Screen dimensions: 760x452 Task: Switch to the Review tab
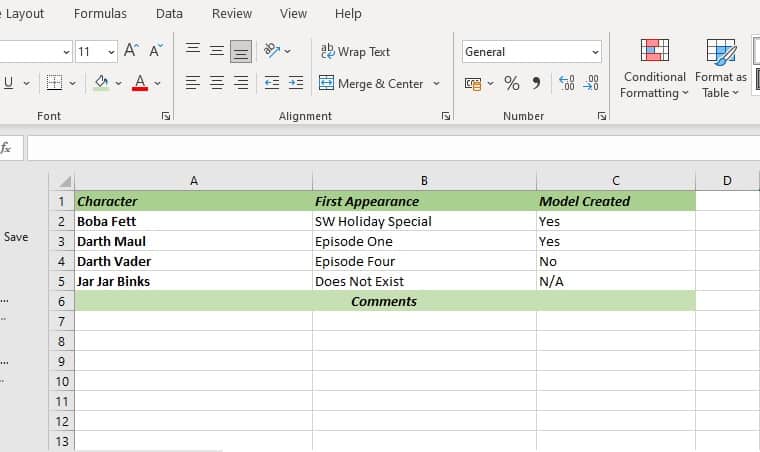pos(232,14)
